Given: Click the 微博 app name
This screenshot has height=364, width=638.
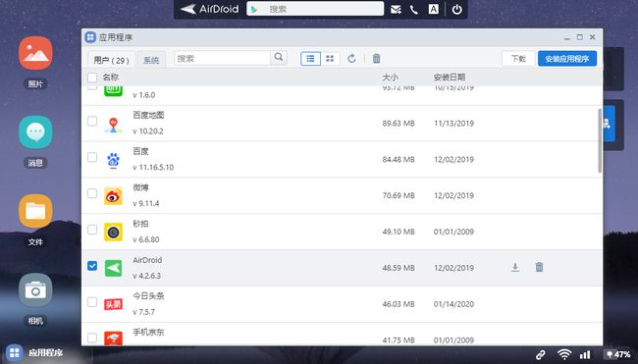Looking at the screenshot, I should (140, 187).
